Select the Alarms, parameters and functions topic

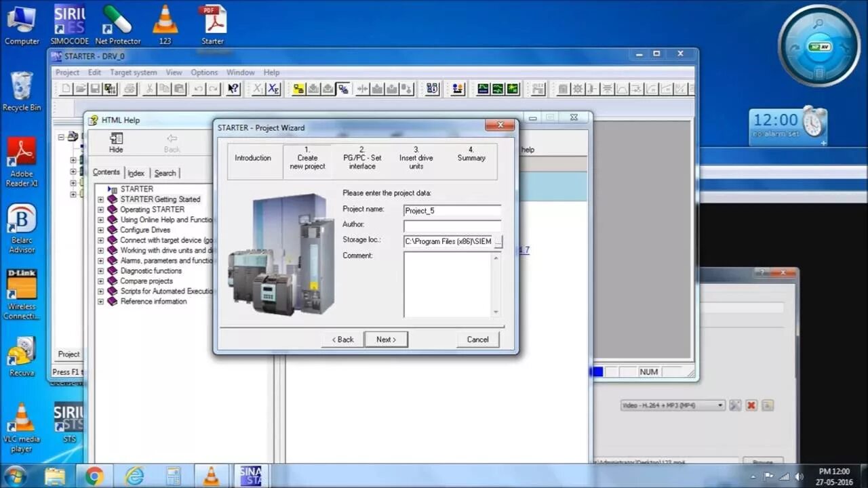167,260
